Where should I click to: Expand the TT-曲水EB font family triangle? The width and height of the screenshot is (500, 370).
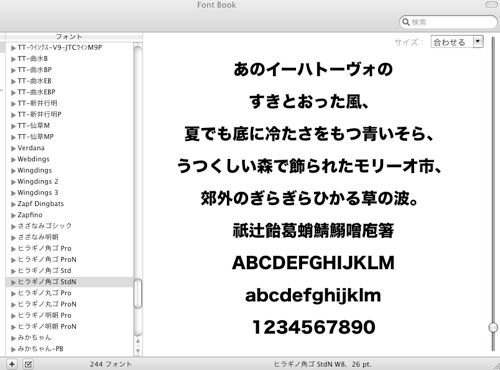tap(13, 81)
